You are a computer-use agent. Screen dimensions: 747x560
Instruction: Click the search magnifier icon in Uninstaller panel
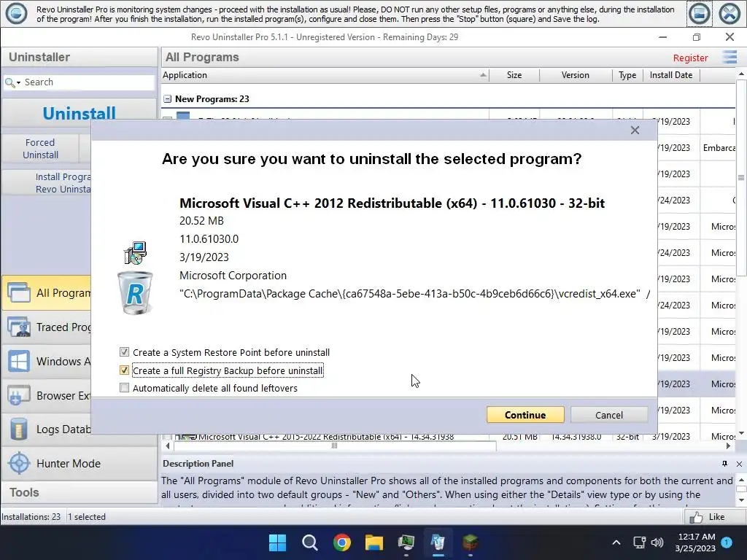tap(9, 82)
